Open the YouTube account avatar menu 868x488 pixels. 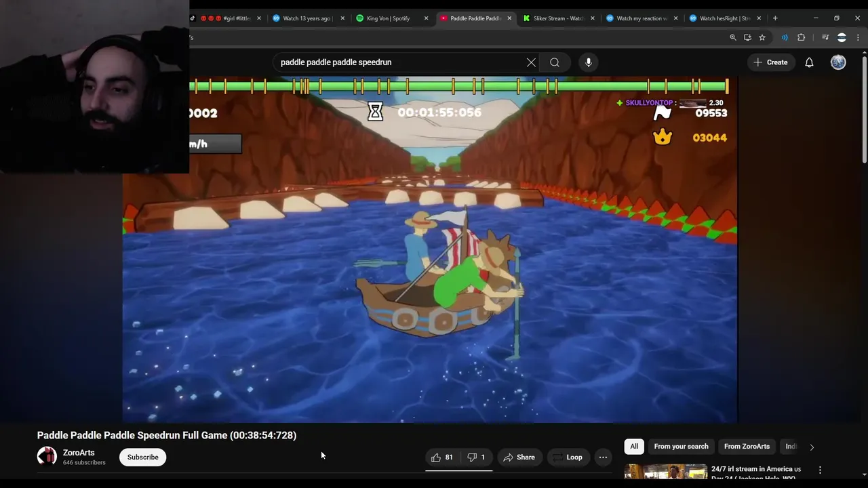point(838,62)
